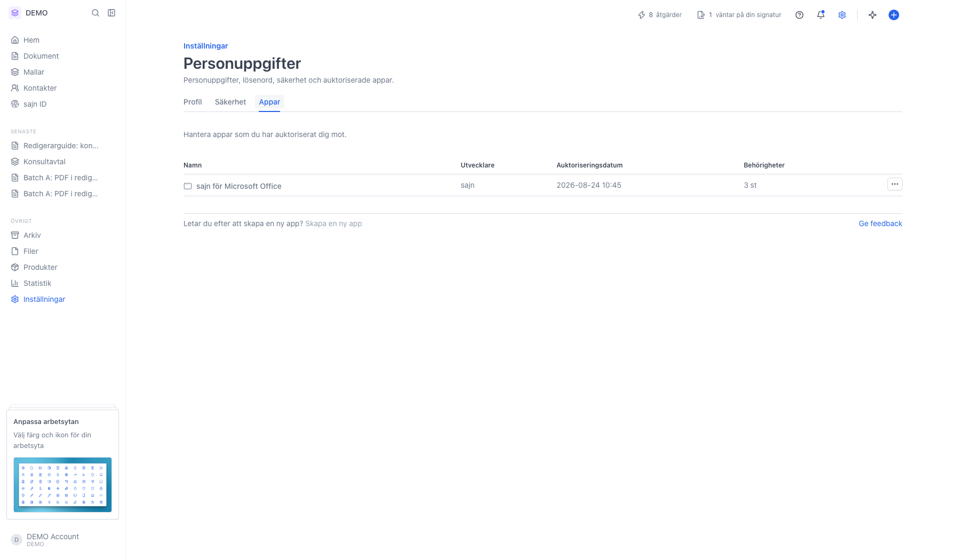
Task: Open the DEMO Account user menu
Action: (x=63, y=540)
